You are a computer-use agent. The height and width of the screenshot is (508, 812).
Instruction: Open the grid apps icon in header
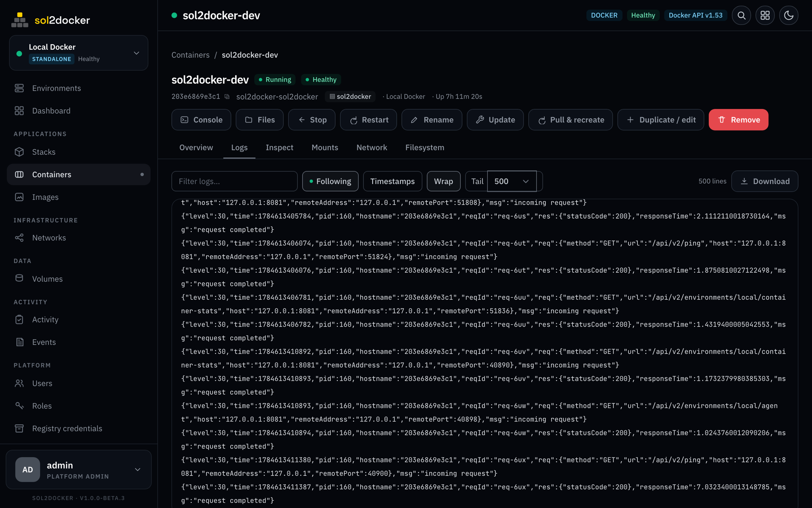pos(765,15)
